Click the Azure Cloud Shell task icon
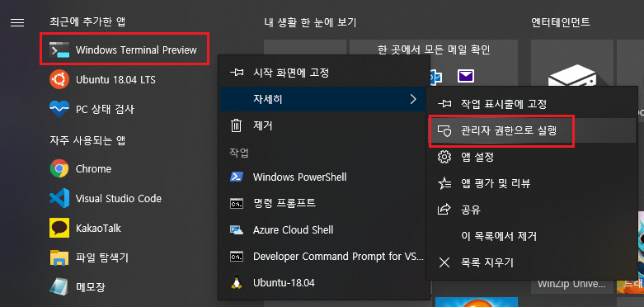 [x=236, y=229]
